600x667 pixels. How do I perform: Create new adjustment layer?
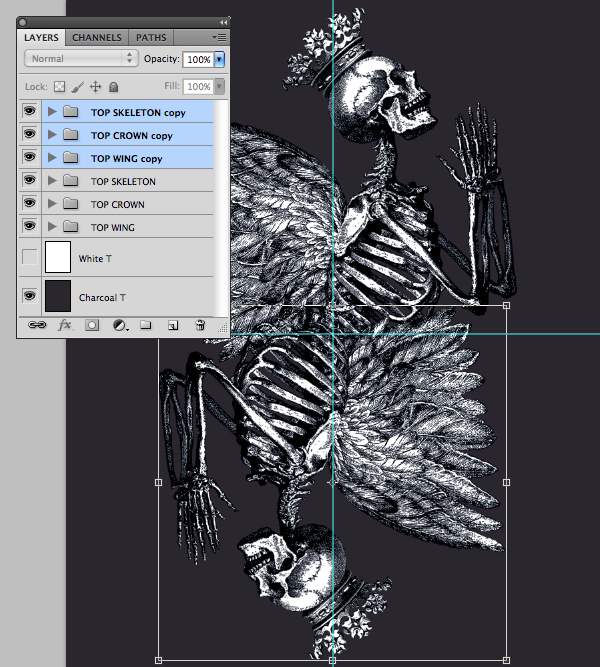[x=120, y=326]
